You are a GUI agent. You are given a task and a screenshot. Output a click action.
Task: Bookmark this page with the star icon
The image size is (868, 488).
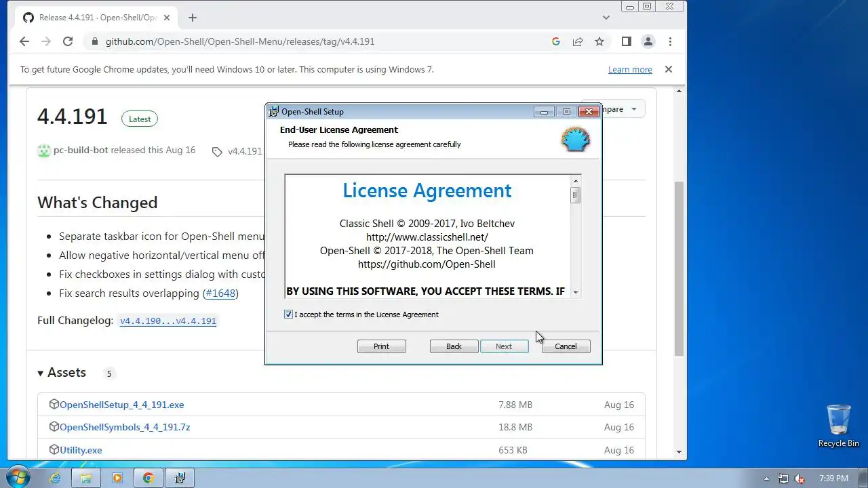pos(599,41)
